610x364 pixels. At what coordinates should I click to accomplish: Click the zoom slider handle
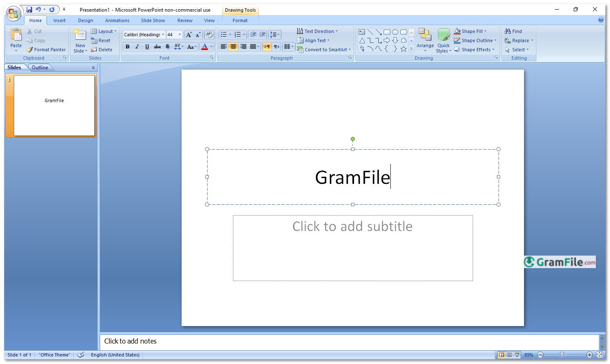(562, 355)
